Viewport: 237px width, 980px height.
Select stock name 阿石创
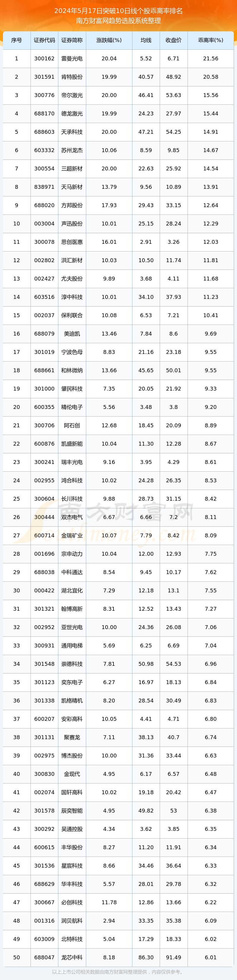click(72, 425)
